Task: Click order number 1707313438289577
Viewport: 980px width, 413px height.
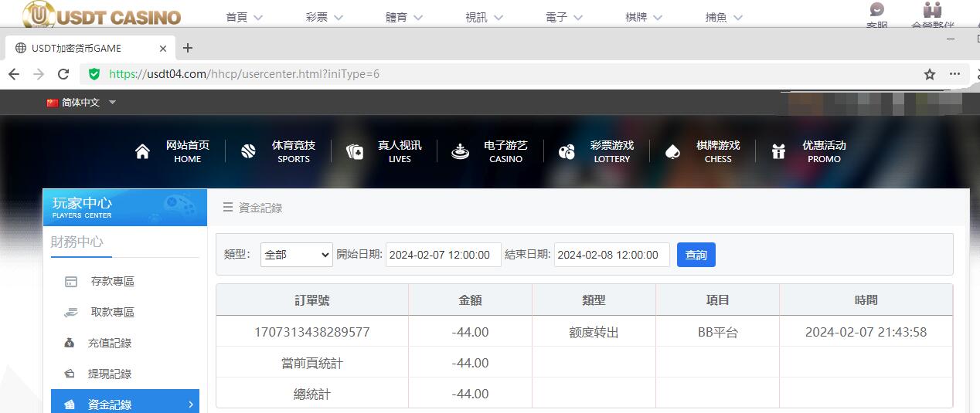Action: tap(312, 332)
